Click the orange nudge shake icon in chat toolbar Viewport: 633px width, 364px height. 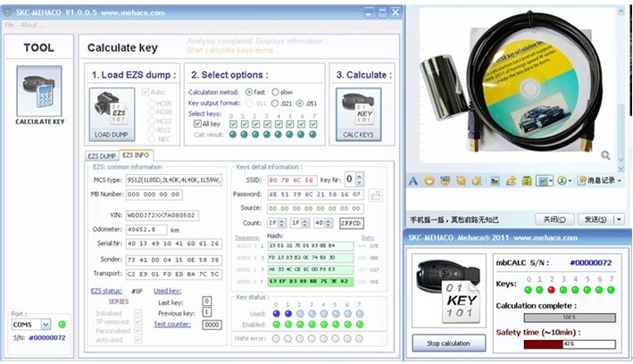click(461, 181)
